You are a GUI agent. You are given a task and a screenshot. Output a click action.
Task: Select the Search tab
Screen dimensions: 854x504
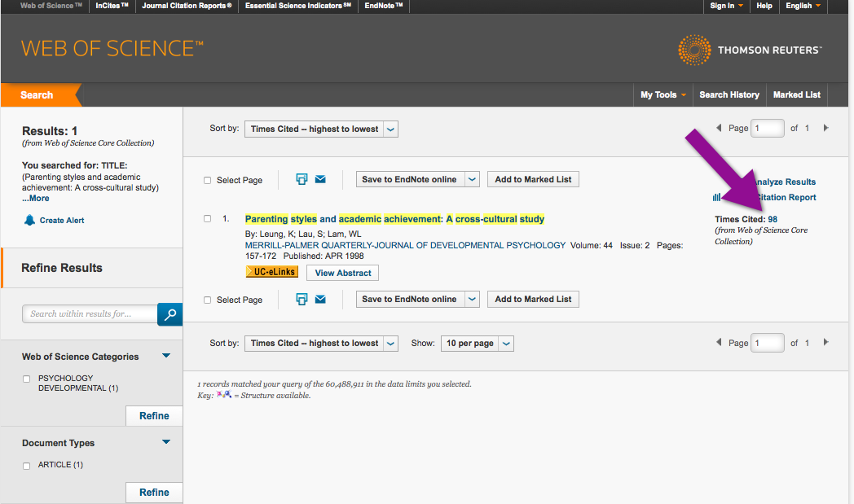point(37,94)
